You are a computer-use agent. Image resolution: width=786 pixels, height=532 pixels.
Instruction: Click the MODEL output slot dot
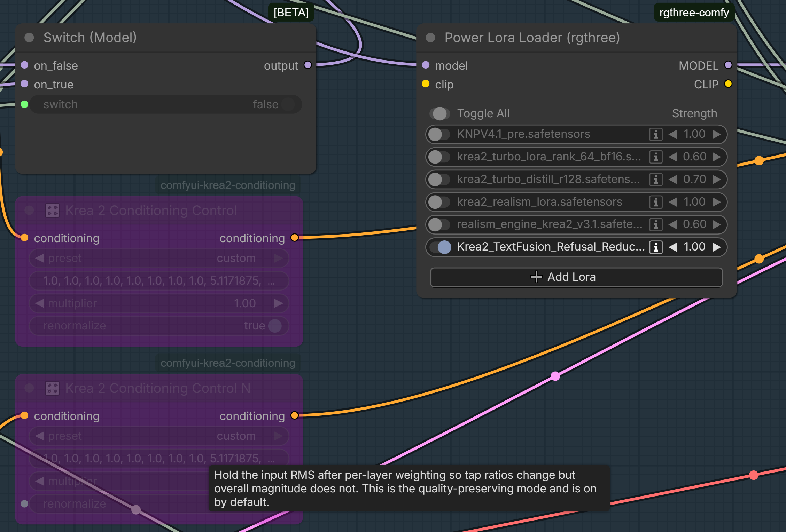point(728,65)
